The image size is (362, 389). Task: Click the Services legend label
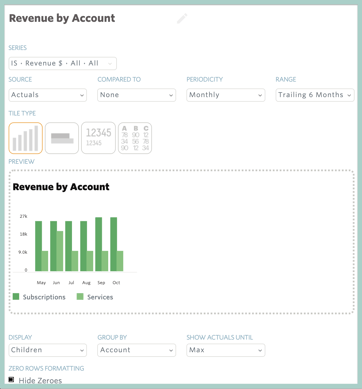[100, 297]
